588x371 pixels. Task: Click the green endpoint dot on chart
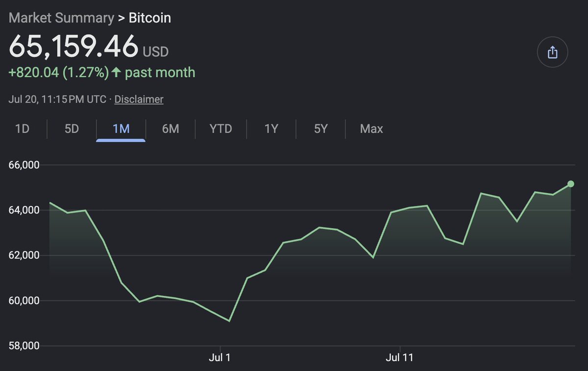571,184
